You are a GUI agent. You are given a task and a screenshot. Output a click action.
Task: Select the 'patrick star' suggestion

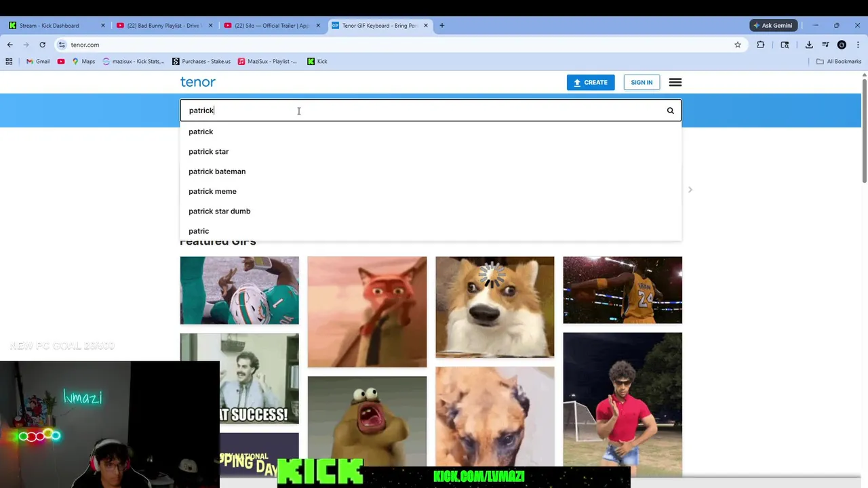(431, 151)
